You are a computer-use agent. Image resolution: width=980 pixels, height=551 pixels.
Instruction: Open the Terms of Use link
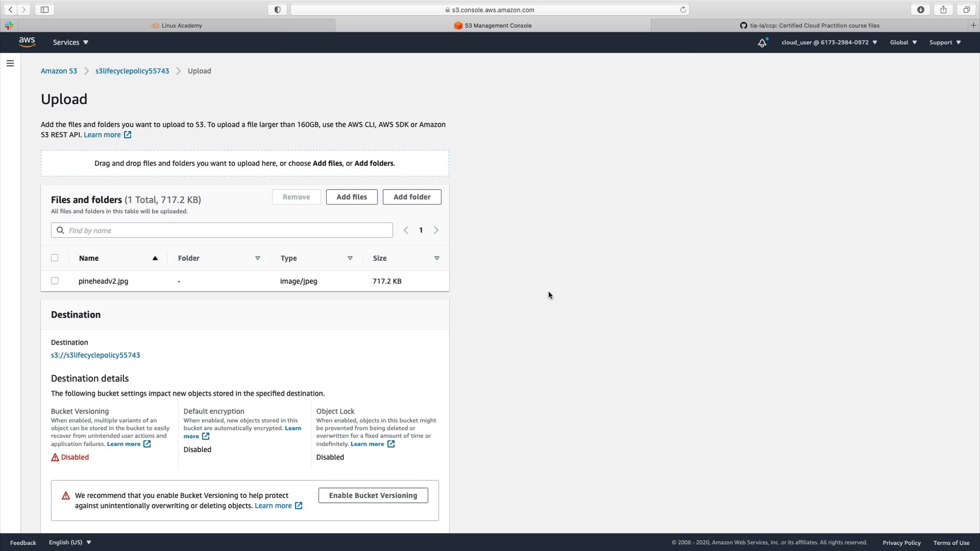(951, 543)
